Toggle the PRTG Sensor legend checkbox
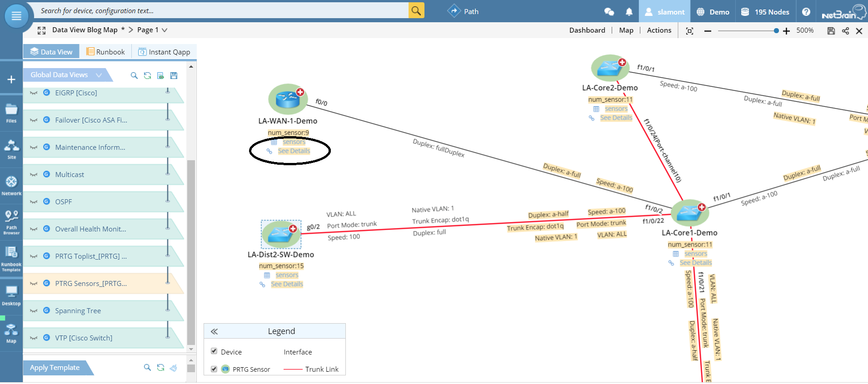This screenshot has width=868, height=384. (x=214, y=369)
